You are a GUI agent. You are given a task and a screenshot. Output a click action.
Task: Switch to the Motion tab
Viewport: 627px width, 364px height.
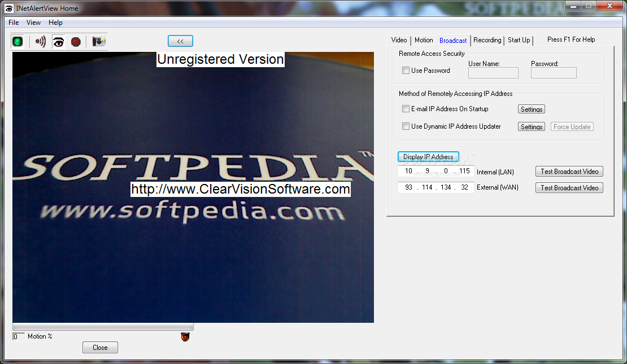(424, 40)
